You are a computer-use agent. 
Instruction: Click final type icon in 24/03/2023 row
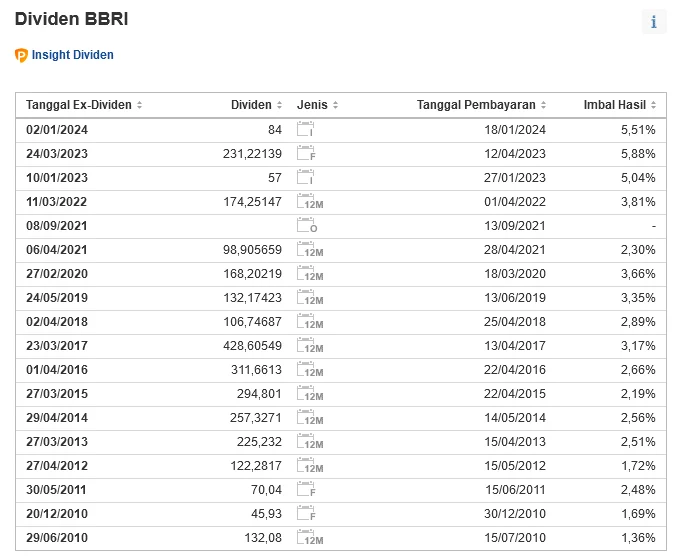(x=306, y=153)
